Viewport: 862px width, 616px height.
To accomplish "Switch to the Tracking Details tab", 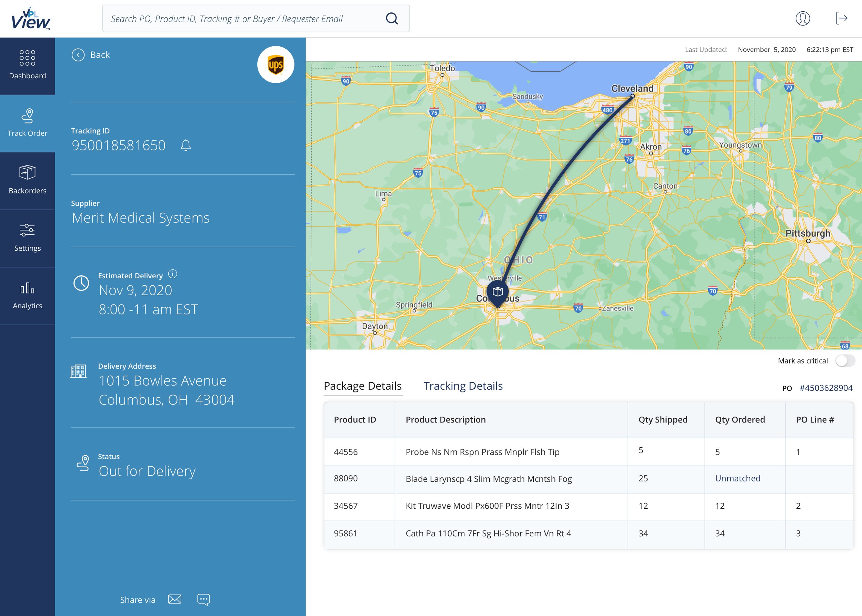I will [463, 386].
